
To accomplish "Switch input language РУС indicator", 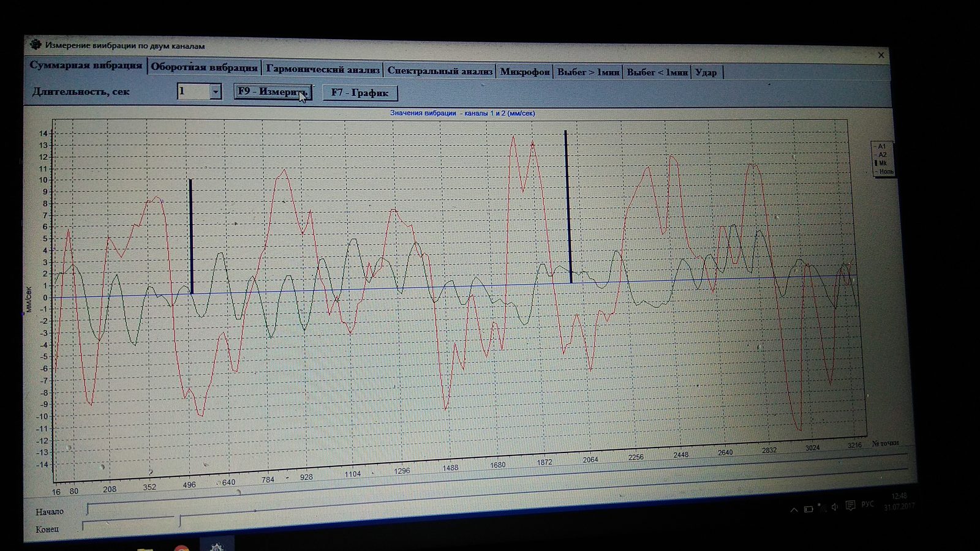I will tap(867, 504).
